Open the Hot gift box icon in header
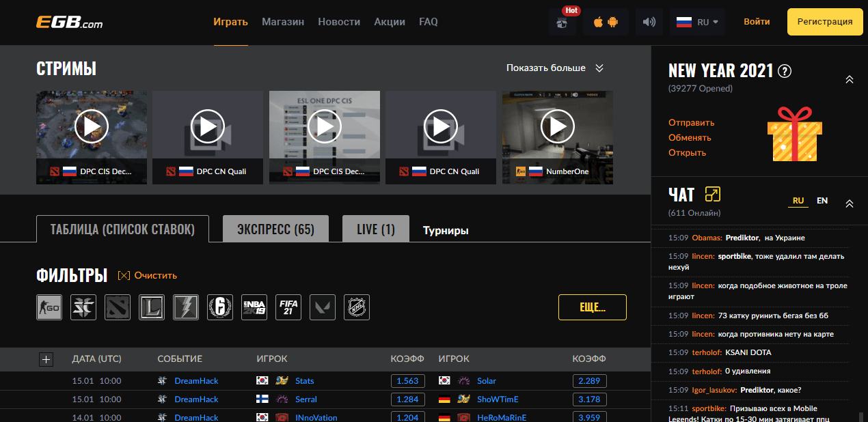868x422 pixels. [562, 22]
